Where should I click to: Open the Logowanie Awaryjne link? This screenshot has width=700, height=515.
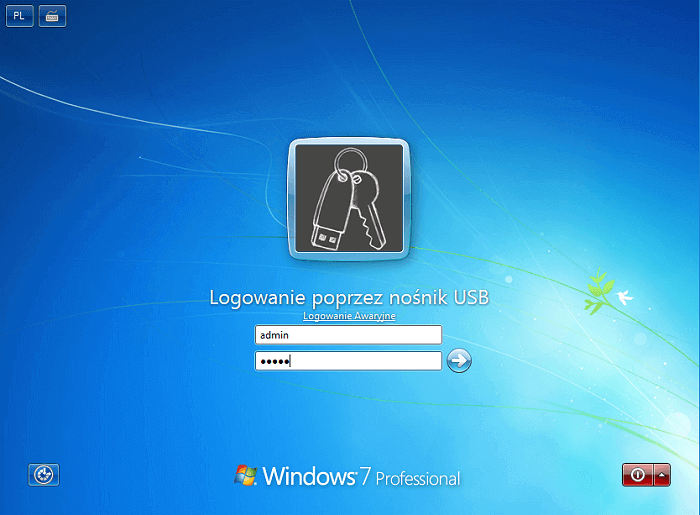[349, 316]
